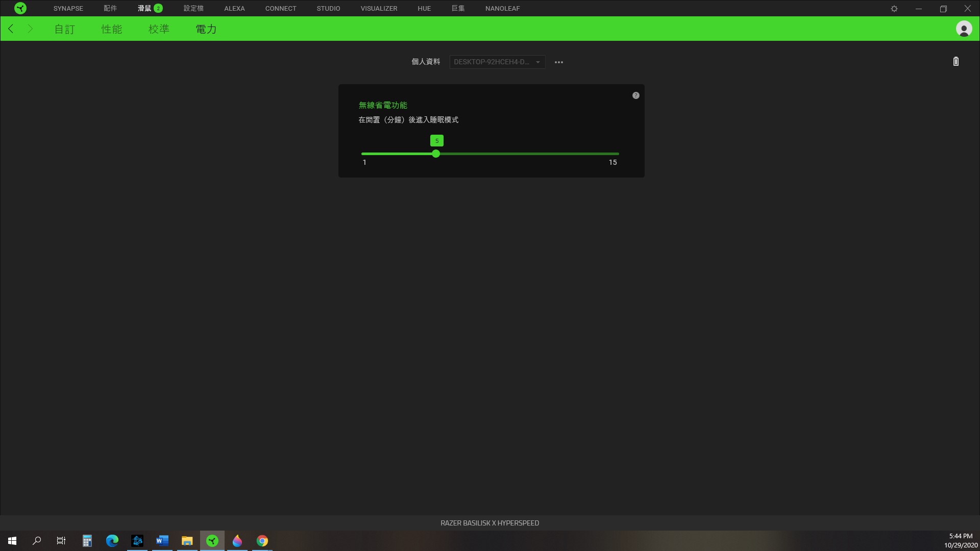Screen dimensions: 980x551
Task: Go back with the left arrow
Action: coord(11,29)
